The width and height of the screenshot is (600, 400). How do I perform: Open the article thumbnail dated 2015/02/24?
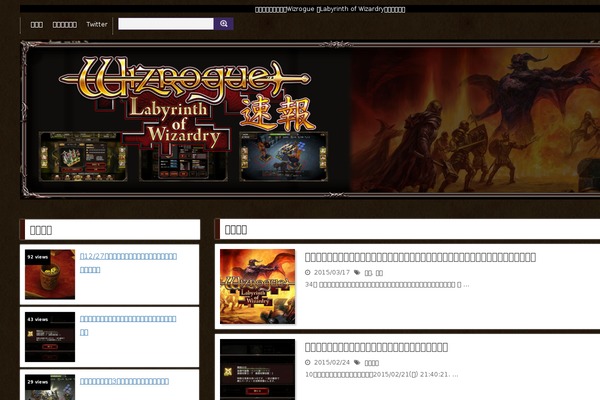point(258,369)
